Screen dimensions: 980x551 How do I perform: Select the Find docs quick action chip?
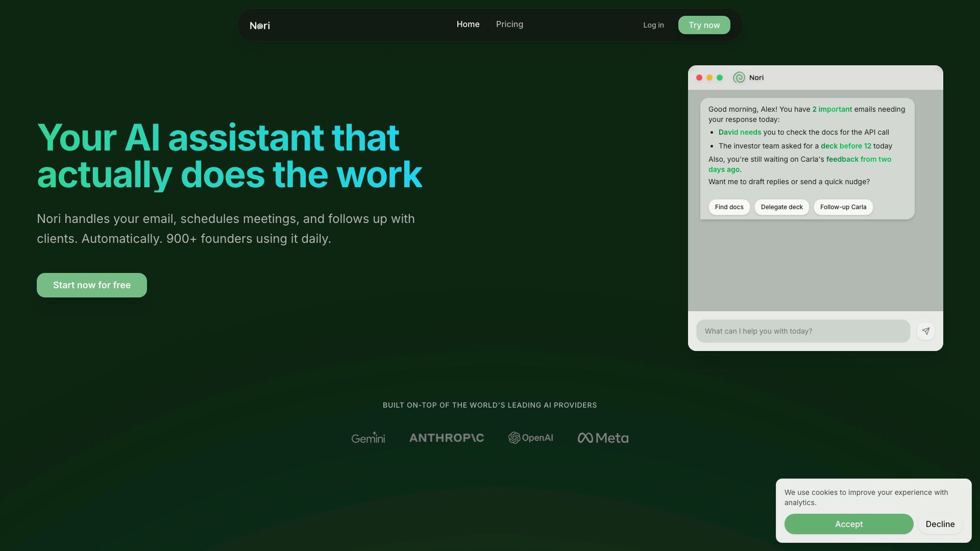coord(729,207)
